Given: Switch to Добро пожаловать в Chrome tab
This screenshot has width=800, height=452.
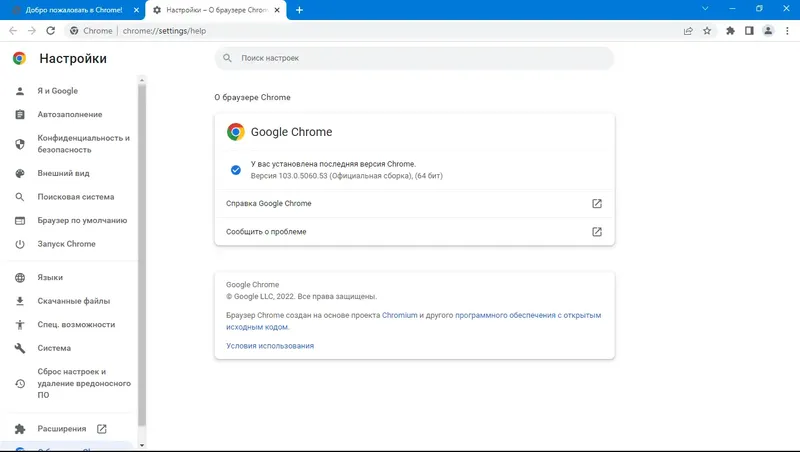Looking at the screenshot, I should point(74,10).
